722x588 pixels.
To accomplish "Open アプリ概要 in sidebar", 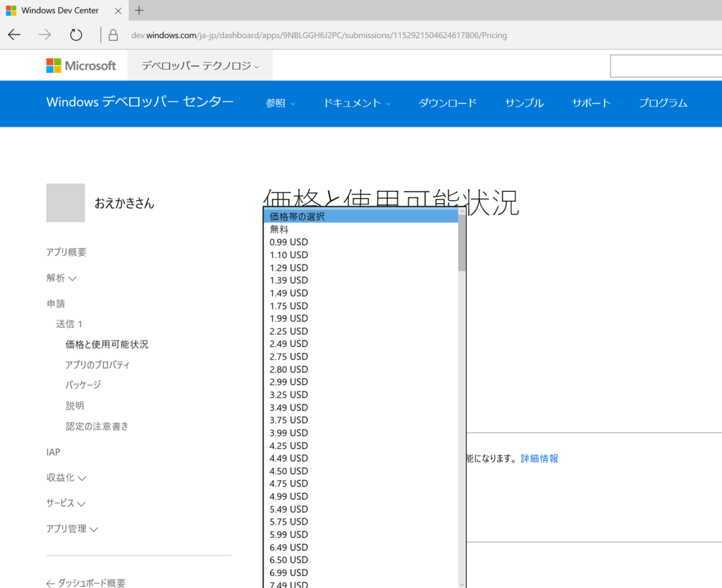I will (66, 252).
